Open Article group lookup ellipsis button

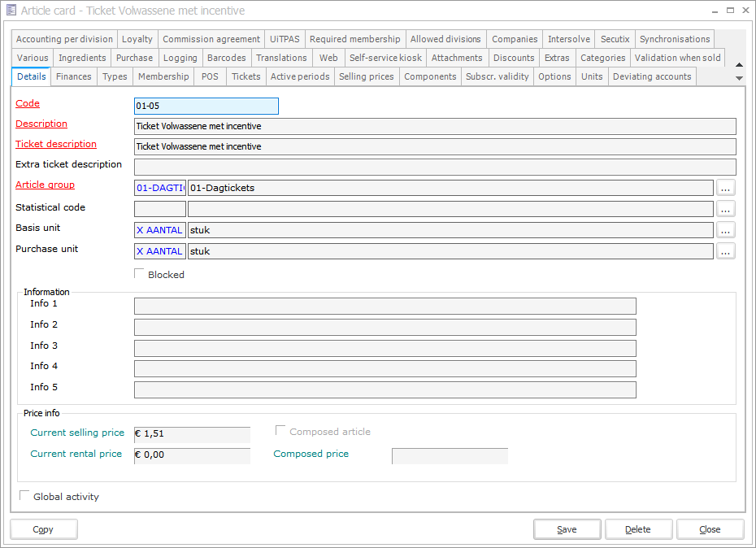click(726, 188)
